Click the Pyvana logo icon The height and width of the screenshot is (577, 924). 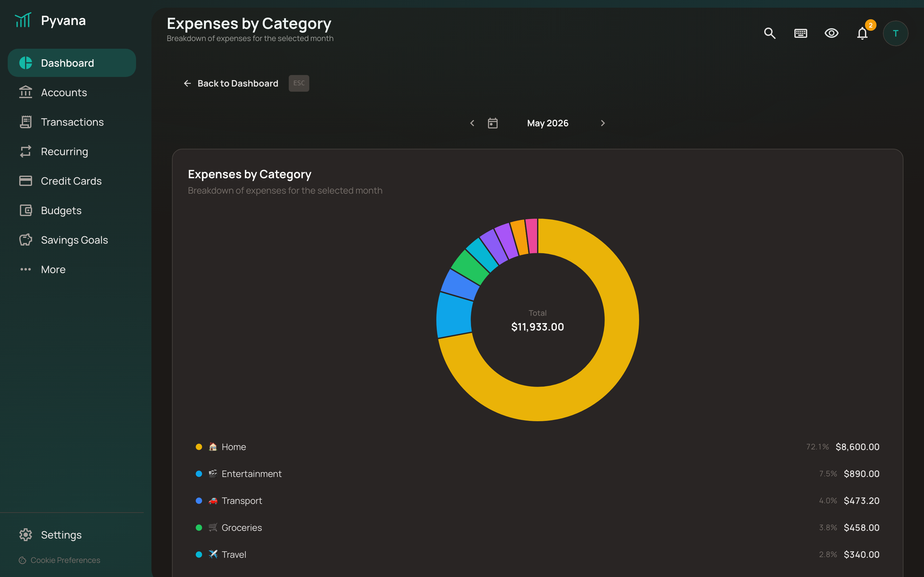pos(23,20)
